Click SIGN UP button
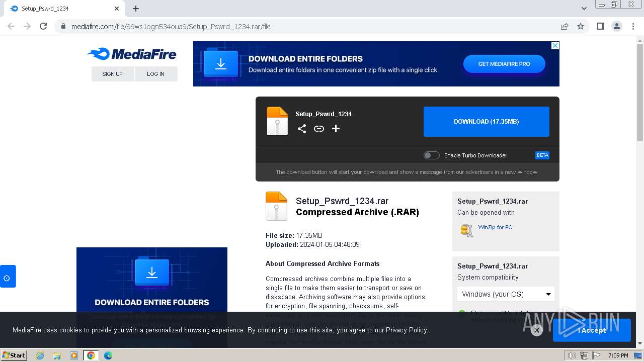The width and height of the screenshot is (644, 362). tap(113, 74)
